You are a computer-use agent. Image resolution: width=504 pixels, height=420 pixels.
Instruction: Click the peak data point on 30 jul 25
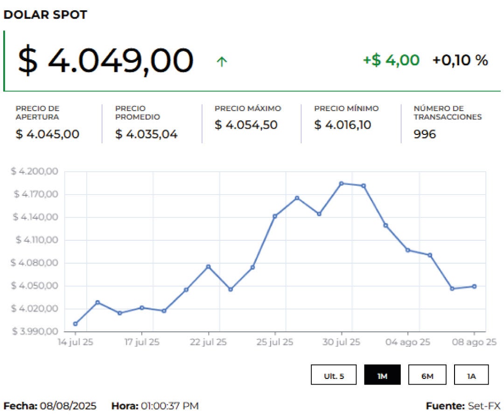point(342,183)
